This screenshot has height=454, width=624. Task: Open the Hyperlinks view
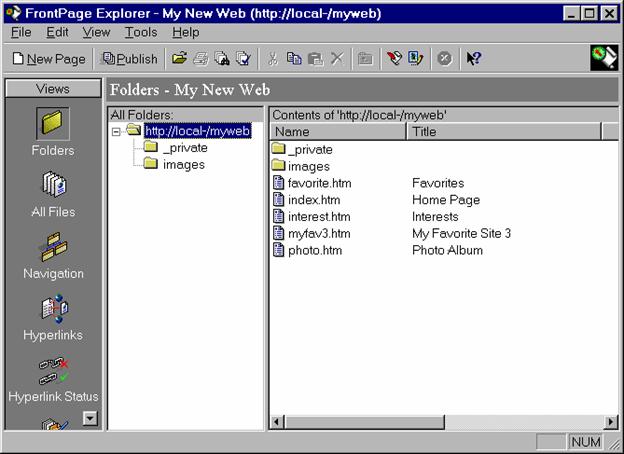point(53,317)
